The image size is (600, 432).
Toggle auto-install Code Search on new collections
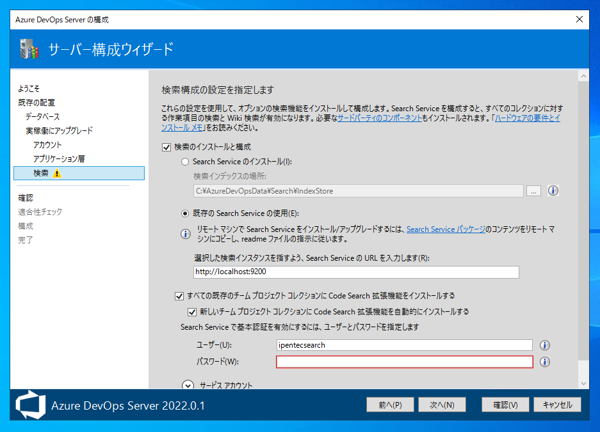[192, 312]
